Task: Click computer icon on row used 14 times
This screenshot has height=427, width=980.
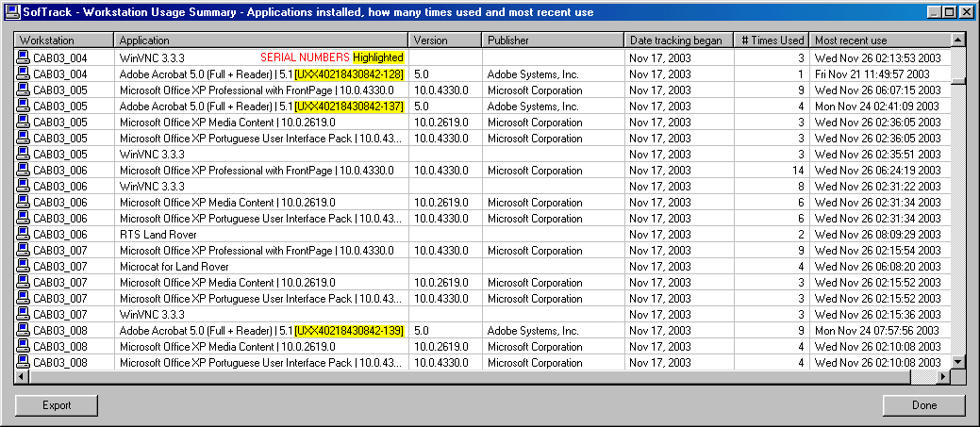Action: click(x=24, y=170)
